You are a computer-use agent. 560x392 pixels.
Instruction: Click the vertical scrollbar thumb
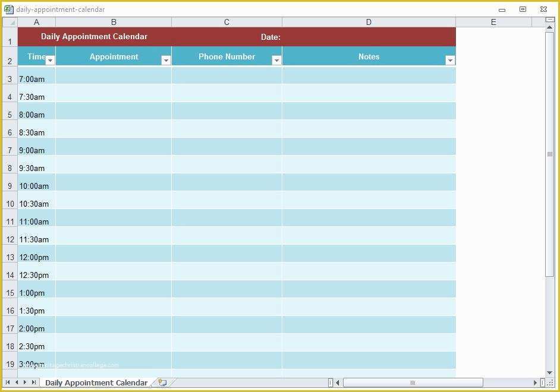tap(550, 154)
